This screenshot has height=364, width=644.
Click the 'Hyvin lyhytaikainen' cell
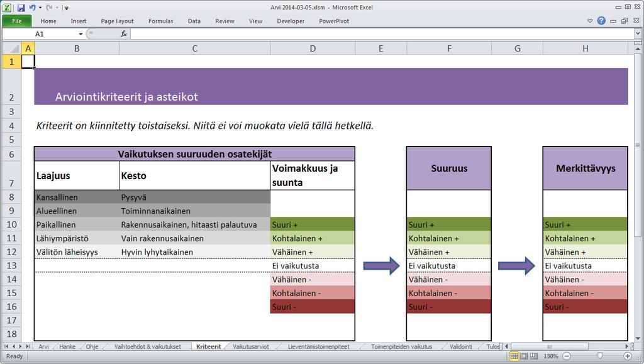[x=195, y=252]
